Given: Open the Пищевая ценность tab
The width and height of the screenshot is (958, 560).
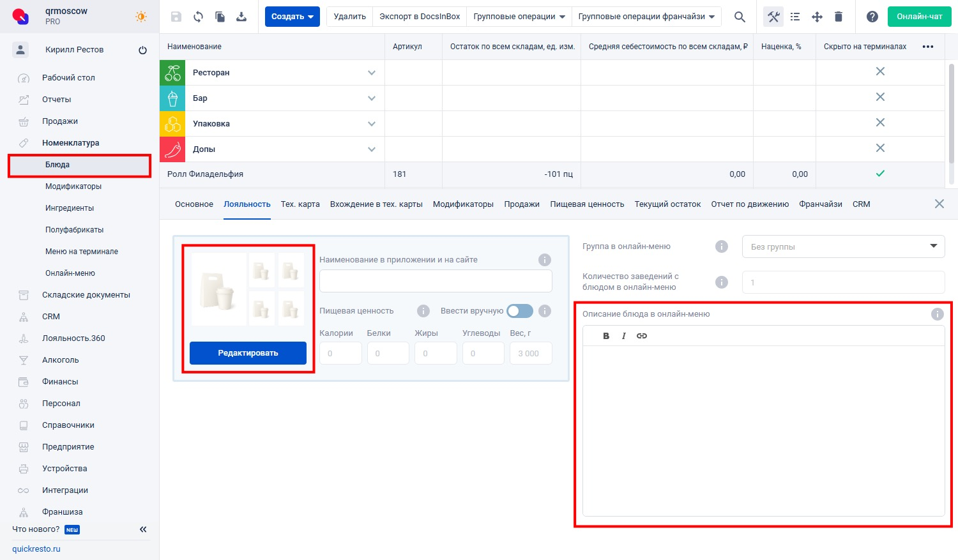Looking at the screenshot, I should point(587,204).
